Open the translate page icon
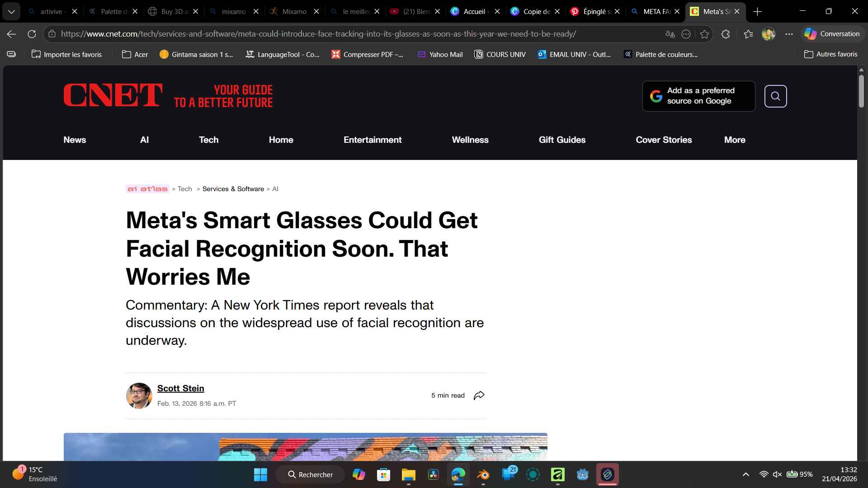The height and width of the screenshot is (488, 868). [670, 34]
